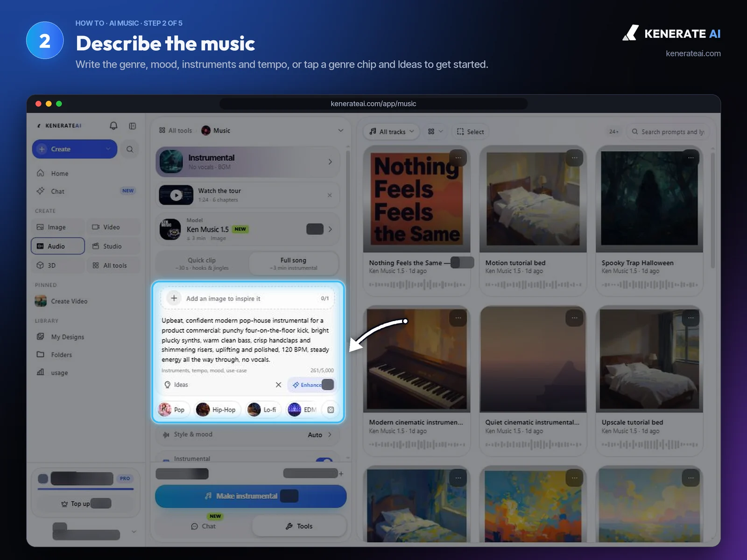Switch to the bottom Tools tab
Viewport: 747px width, 560px height.
point(299,526)
